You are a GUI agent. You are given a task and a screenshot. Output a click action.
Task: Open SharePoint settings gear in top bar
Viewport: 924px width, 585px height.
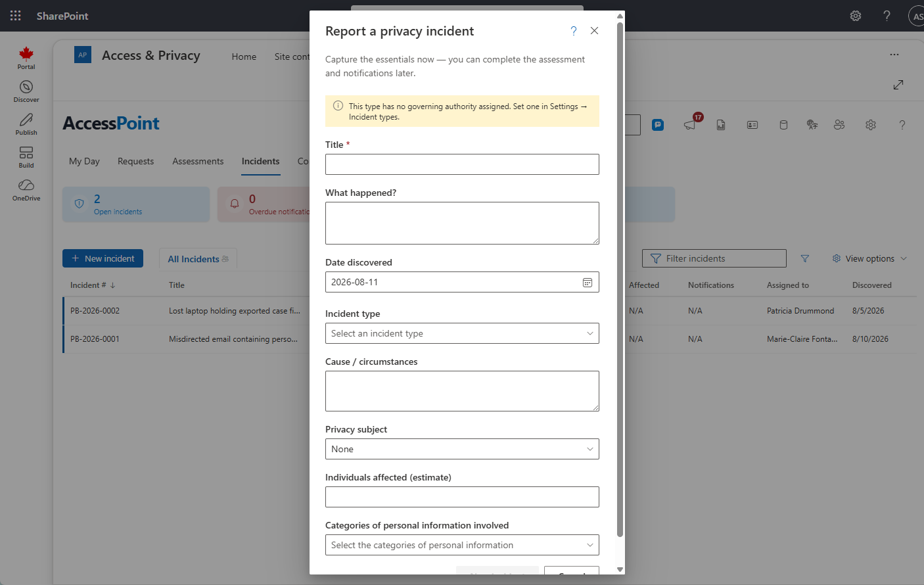click(x=856, y=16)
